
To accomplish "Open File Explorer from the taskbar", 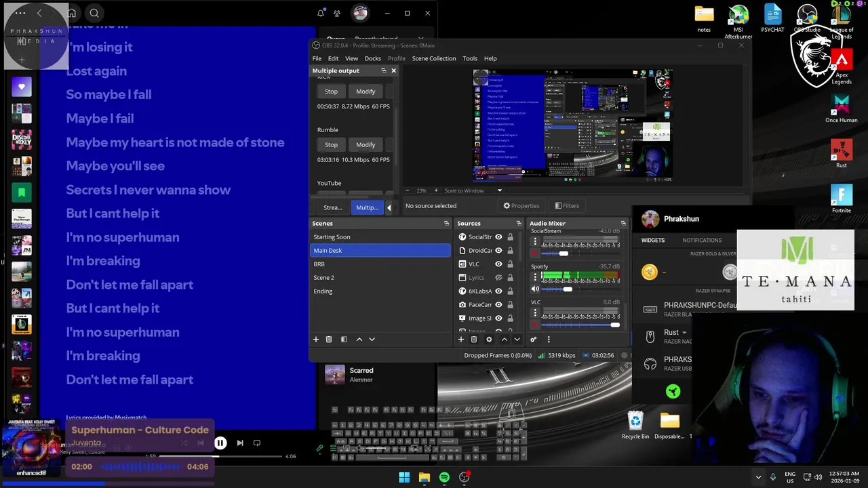I will [x=425, y=477].
